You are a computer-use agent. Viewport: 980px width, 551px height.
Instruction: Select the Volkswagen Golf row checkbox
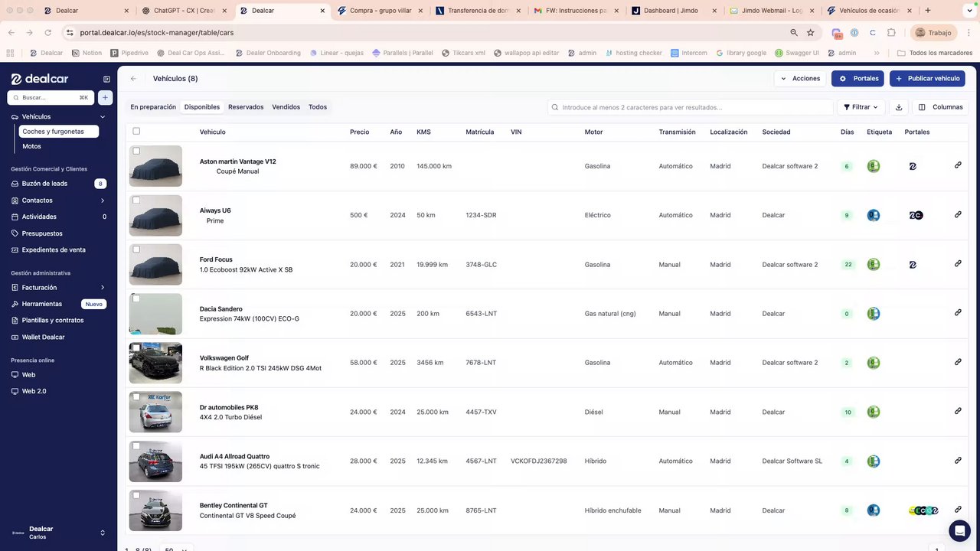[136, 347]
